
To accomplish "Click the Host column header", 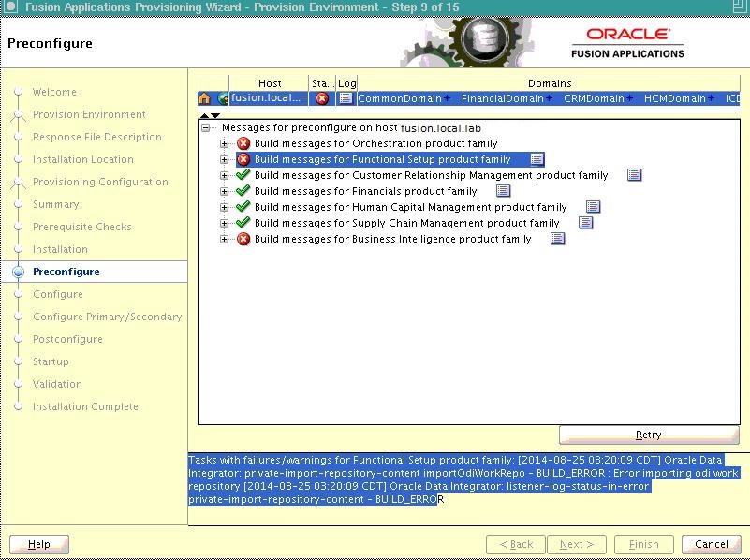I will (270, 83).
